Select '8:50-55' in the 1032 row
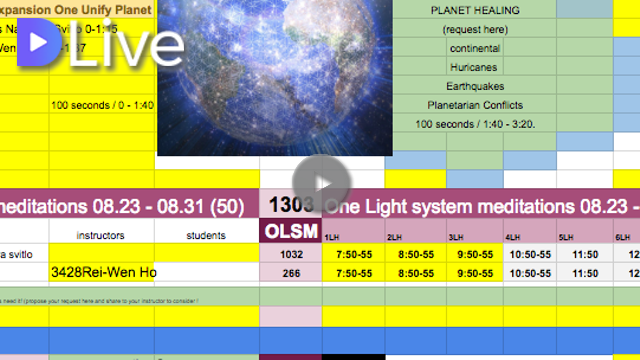640x360 pixels. pyautogui.click(x=416, y=254)
